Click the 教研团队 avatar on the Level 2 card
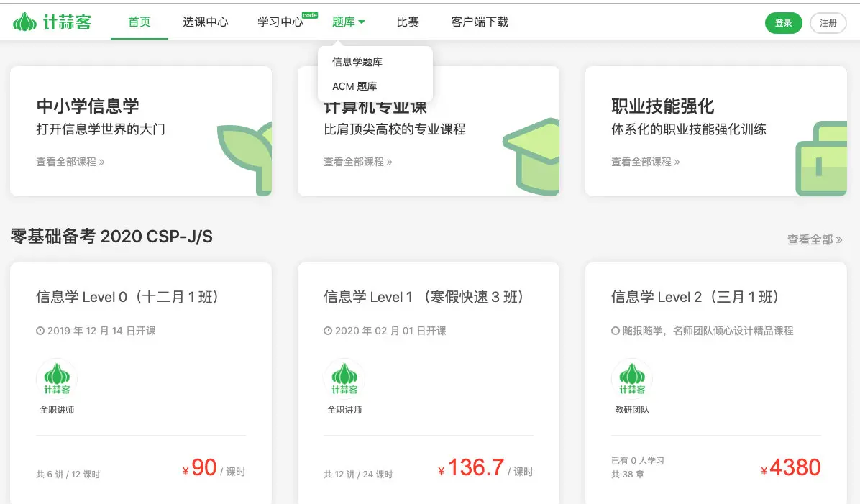The width and height of the screenshot is (860, 504). (632, 379)
